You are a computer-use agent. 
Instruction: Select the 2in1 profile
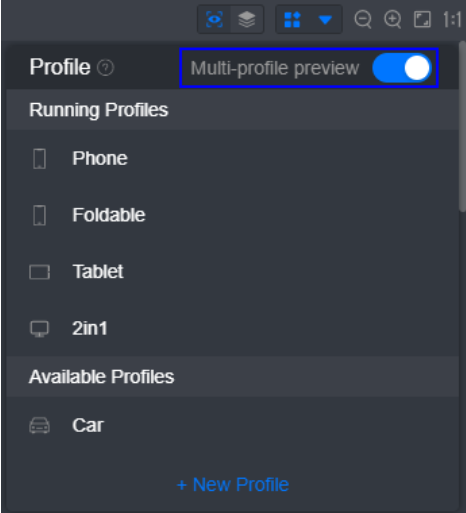(232, 328)
